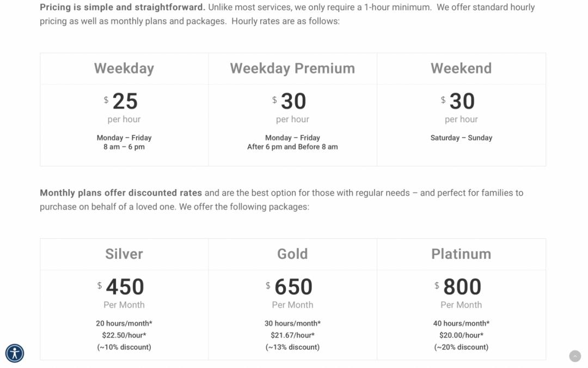This screenshot has height=368, width=588.
Task: Open the accessibility options widget
Action: click(15, 353)
